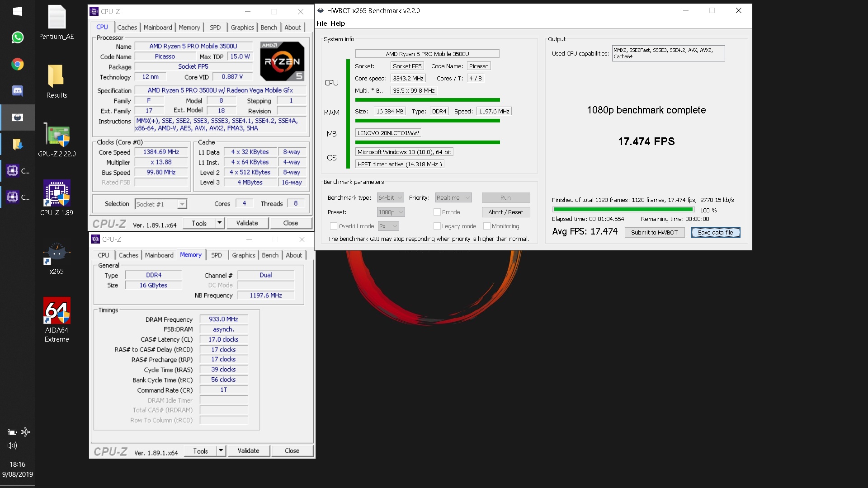Switch to the second CPU-Z taskbar instance
The height and width of the screenshot is (488, 868).
pyautogui.click(x=17, y=197)
